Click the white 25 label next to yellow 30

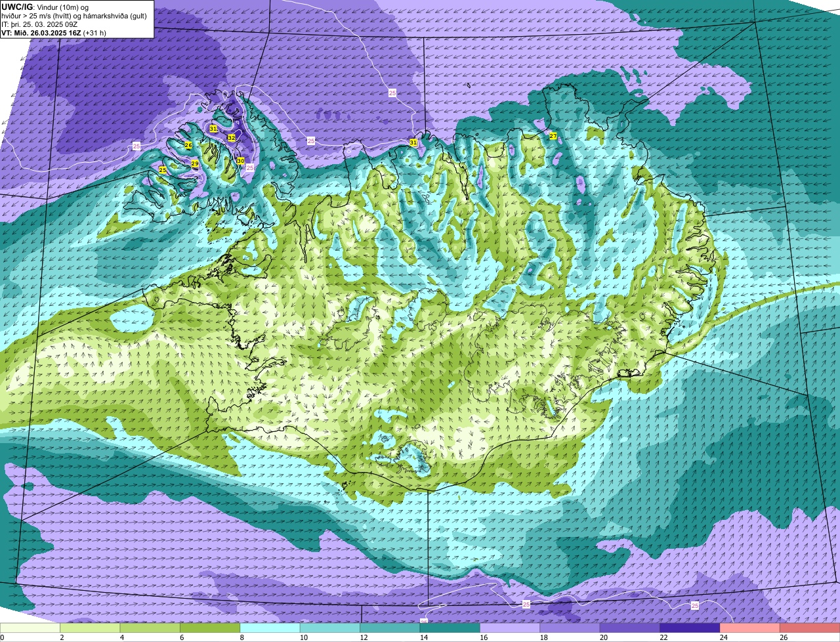click(250, 168)
